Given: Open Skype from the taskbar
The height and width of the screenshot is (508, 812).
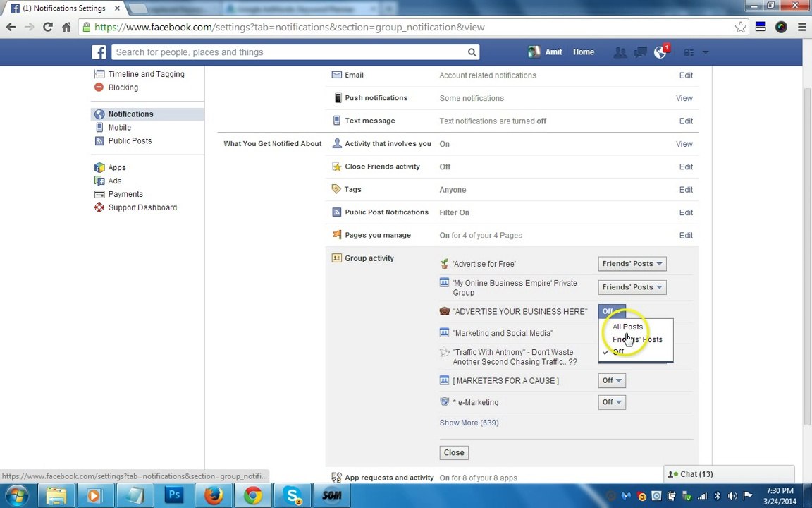Looking at the screenshot, I should tap(293, 495).
